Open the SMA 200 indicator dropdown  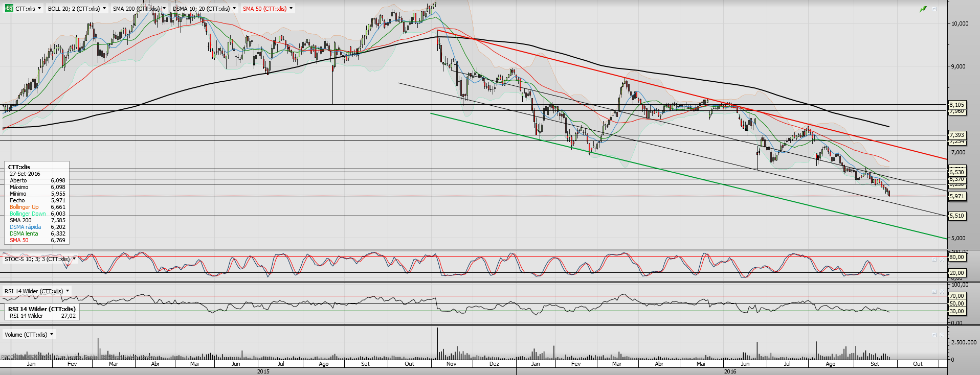click(x=164, y=9)
